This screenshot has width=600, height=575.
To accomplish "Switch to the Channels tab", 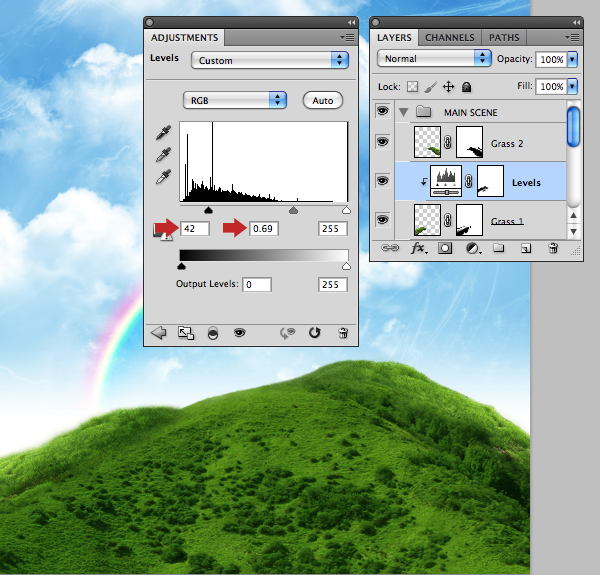I will 450,38.
